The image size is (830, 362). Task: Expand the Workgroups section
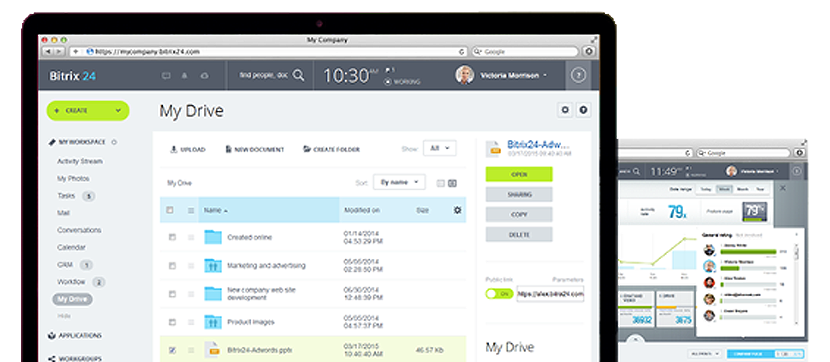pos(75,358)
